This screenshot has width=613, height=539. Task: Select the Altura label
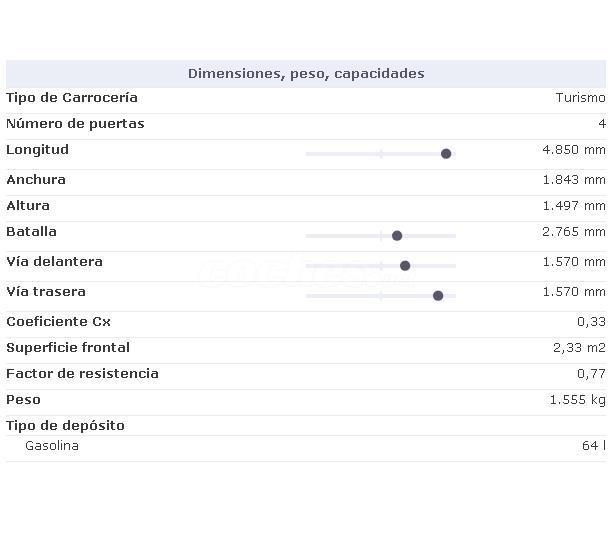pyautogui.click(x=28, y=206)
